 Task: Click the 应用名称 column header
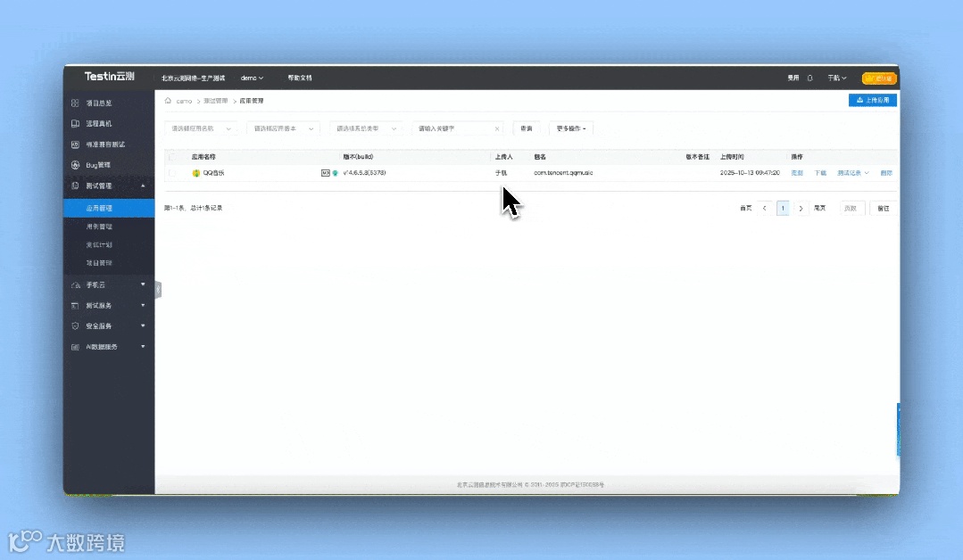coord(203,157)
